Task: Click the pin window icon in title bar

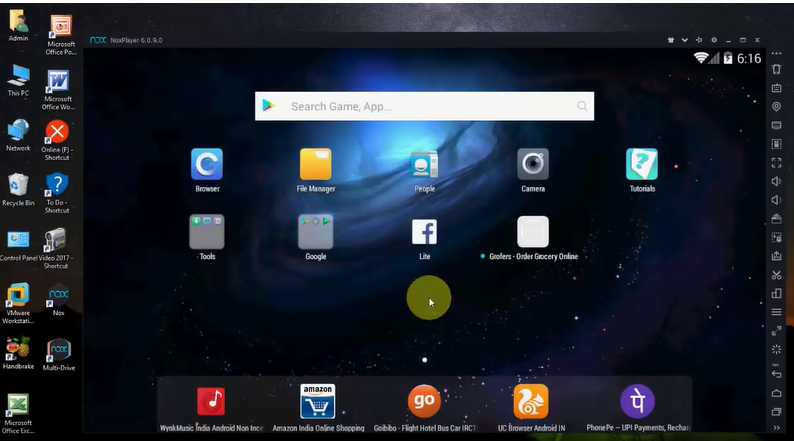Action: (699, 40)
